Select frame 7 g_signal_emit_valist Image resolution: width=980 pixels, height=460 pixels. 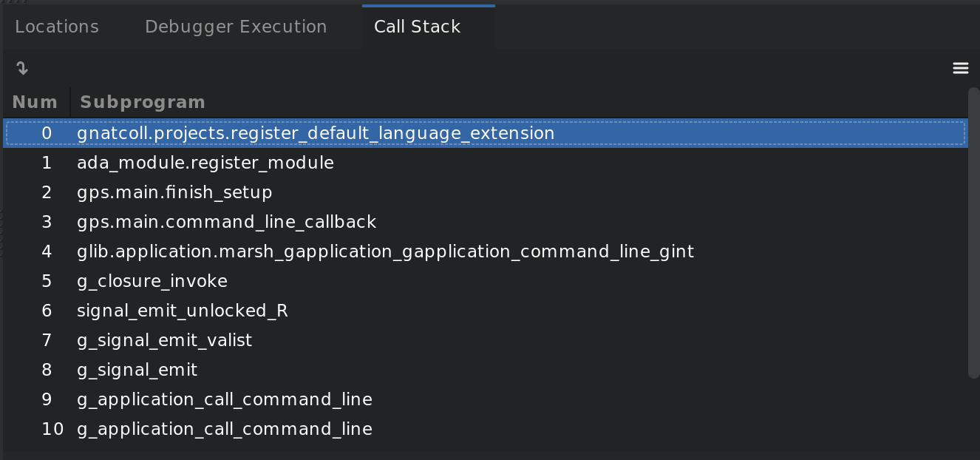click(x=485, y=340)
